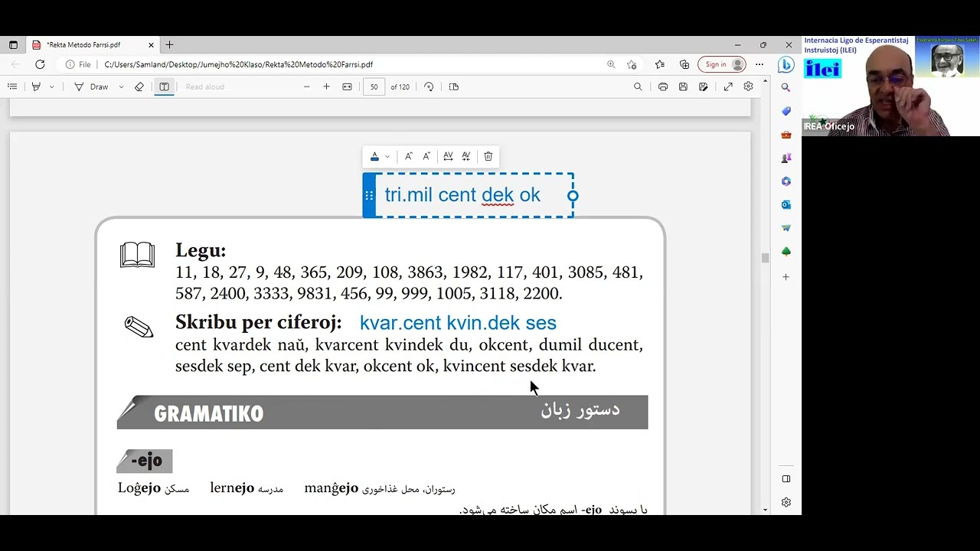Open PDF toolbar settings gear
This screenshot has width=980, height=551.
[748, 86]
